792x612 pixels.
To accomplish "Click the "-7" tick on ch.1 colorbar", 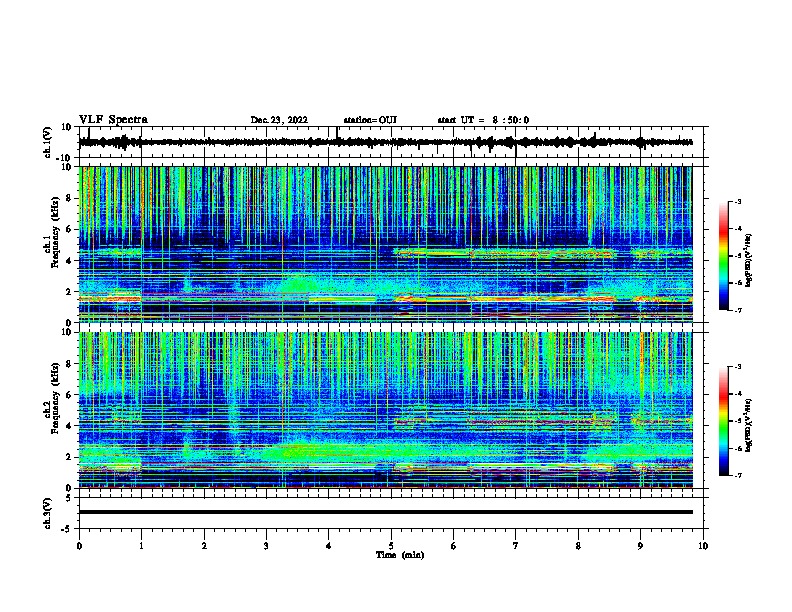I will 737,310.
